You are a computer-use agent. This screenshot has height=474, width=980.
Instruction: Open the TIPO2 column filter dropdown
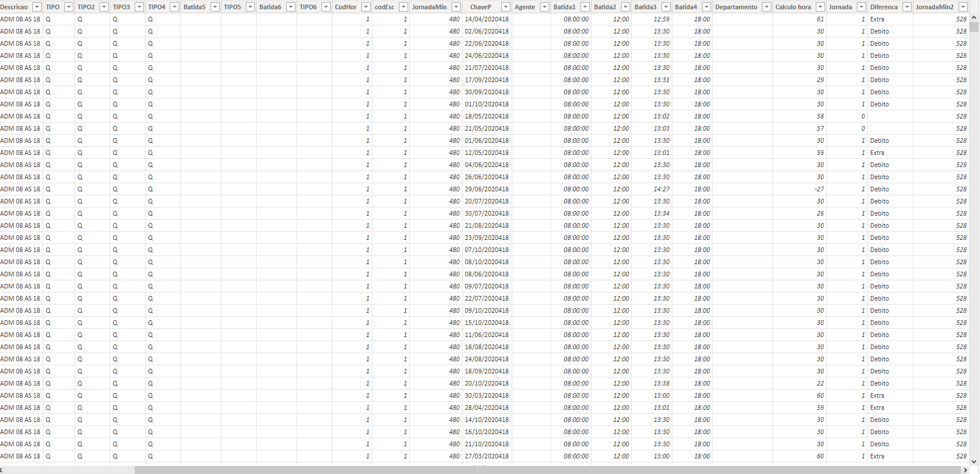coord(104,7)
